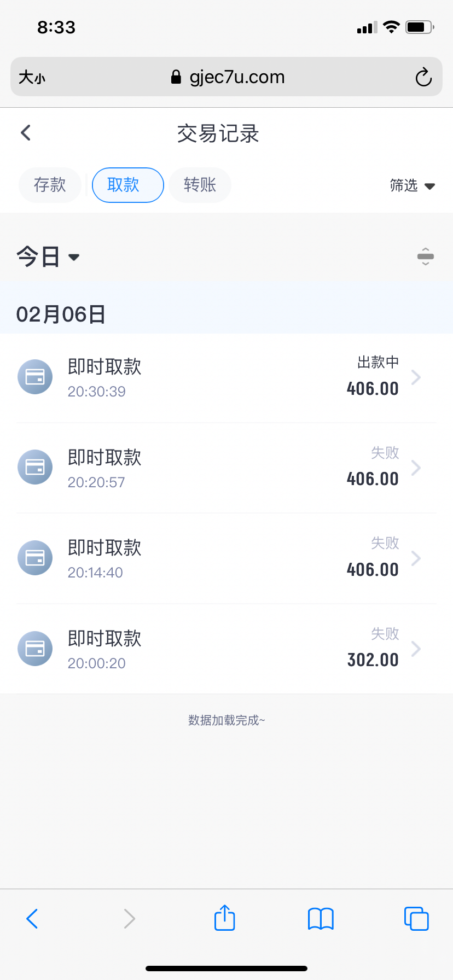Expand the 今日 date range dropdown
Viewport: 453px width, 980px height.
48,256
